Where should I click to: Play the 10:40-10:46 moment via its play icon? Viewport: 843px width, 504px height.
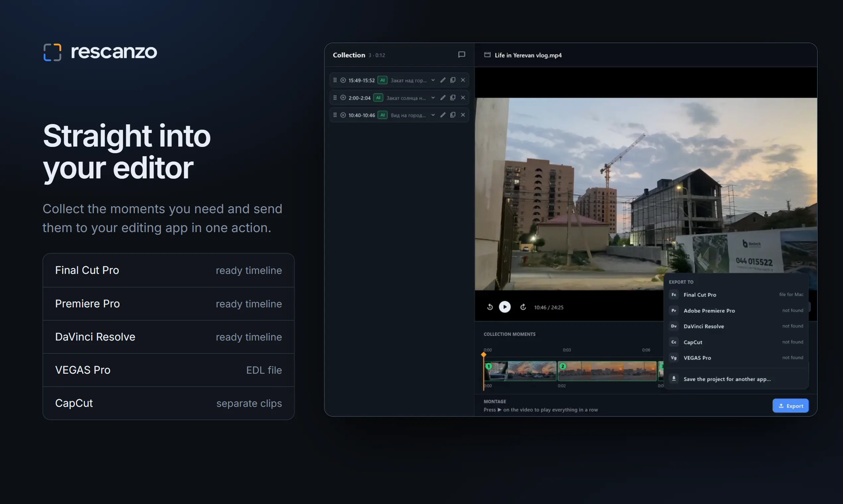[343, 115]
